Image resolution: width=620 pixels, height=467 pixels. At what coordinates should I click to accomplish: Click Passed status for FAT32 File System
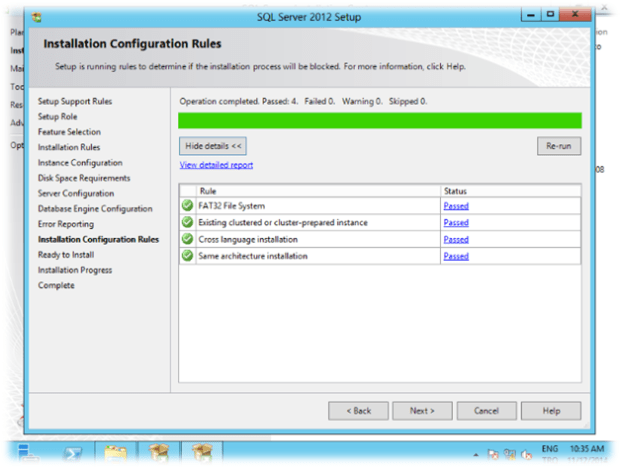coord(456,206)
